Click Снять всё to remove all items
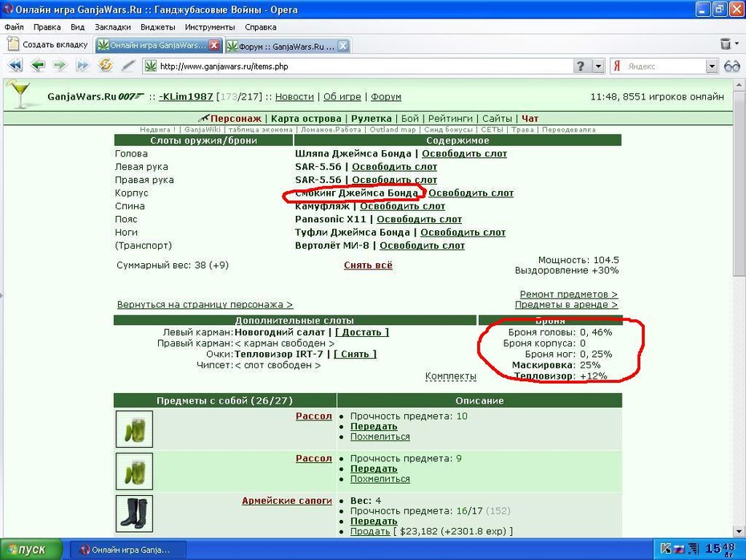Viewport: 746px width, 560px height. (368, 265)
